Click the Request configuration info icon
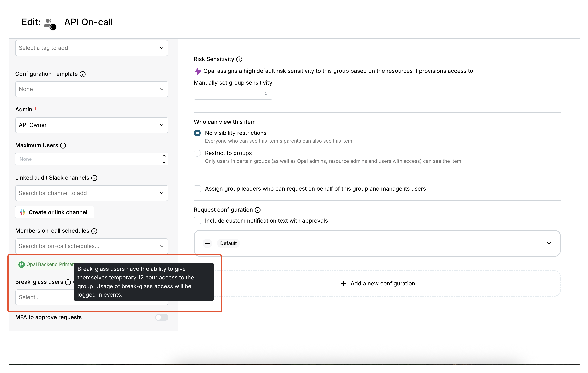 pos(258,210)
